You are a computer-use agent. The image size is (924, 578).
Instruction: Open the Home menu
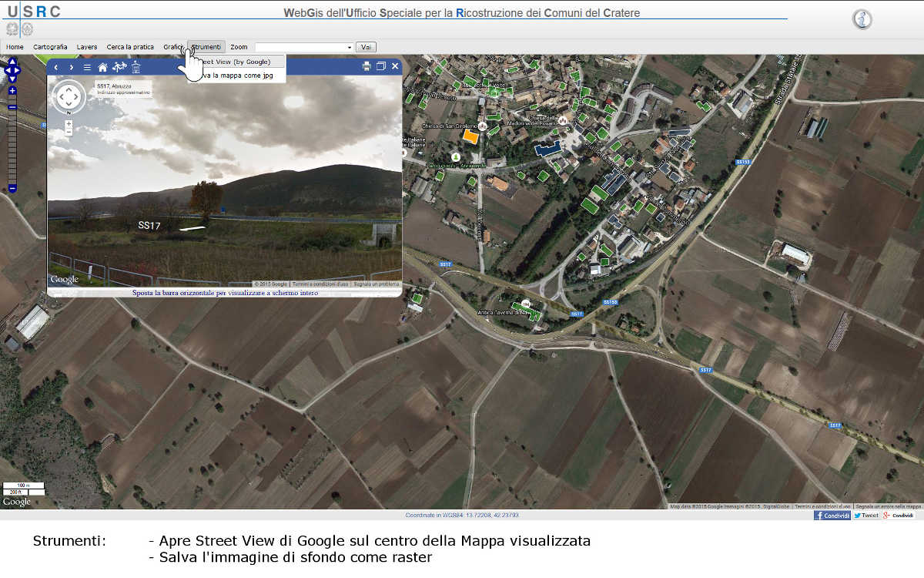pyautogui.click(x=15, y=47)
